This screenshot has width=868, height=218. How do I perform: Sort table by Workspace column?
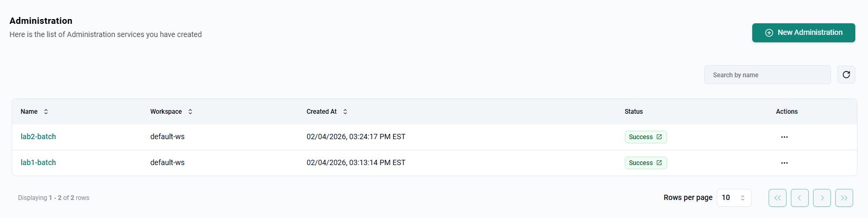[x=190, y=112]
